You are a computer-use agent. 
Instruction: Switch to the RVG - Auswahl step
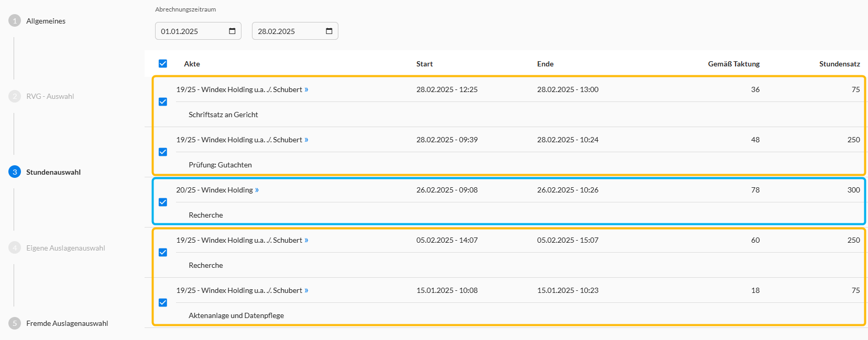tap(50, 96)
